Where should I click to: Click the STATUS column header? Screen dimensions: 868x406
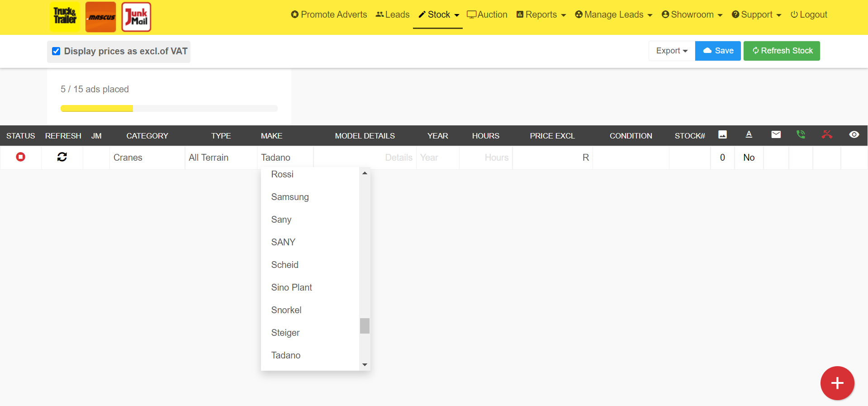21,136
